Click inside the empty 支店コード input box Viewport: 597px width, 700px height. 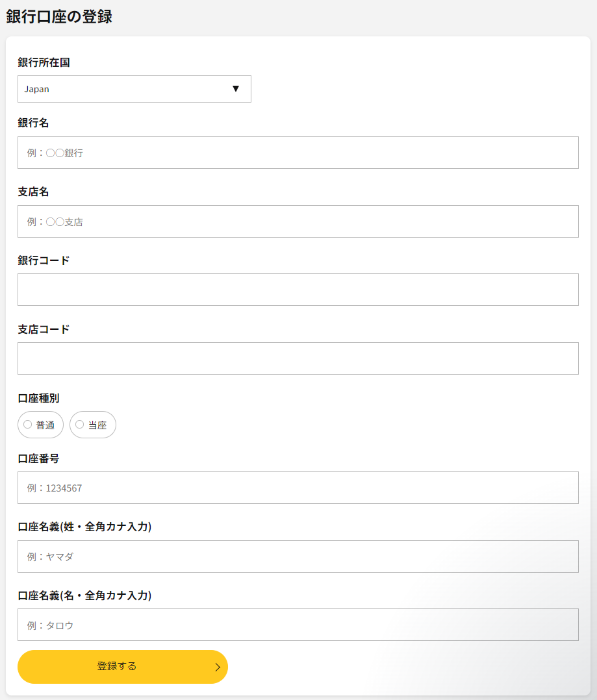click(298, 358)
